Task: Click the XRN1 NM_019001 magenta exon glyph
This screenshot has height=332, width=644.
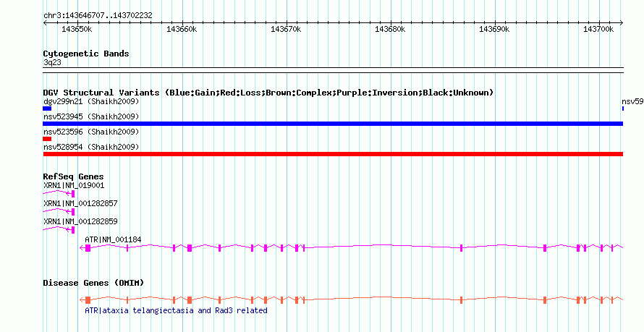Action: [x=73, y=194]
